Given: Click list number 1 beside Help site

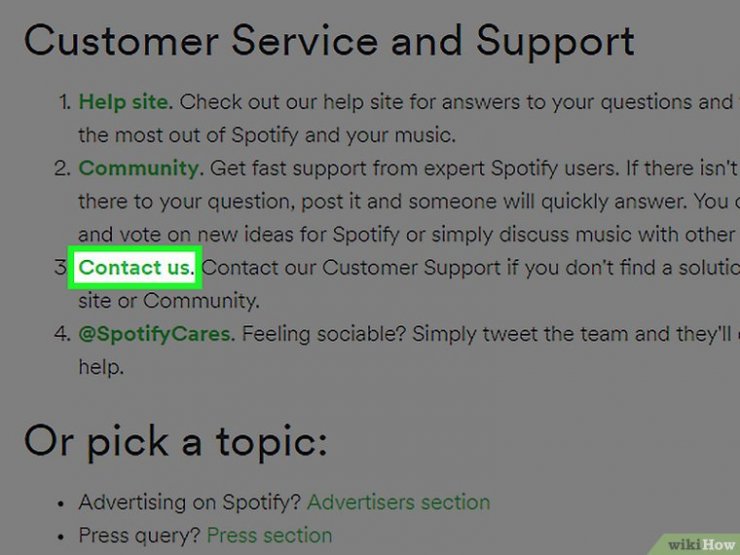Looking at the screenshot, I should (65, 102).
